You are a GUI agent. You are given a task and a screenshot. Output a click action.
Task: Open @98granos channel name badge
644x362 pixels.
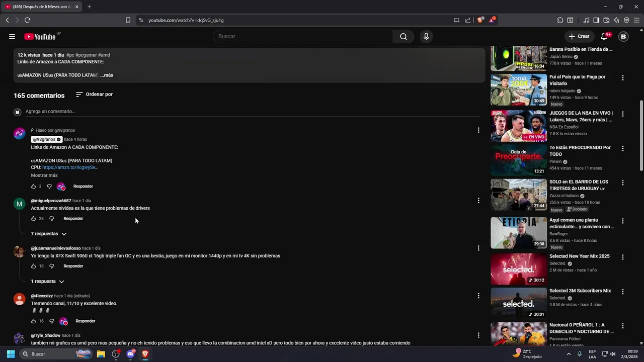coord(46,139)
